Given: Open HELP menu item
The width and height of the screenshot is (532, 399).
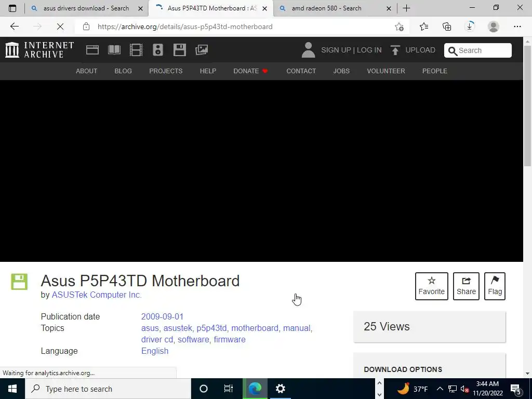Looking at the screenshot, I should tap(208, 71).
